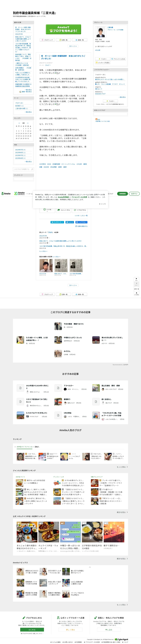Screen dimensions: 141x644
Task: Click the search magnifier icon in blog search
Action: click(32, 169)
